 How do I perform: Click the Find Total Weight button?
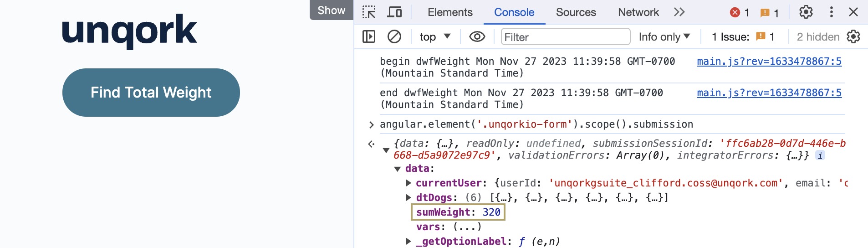151,93
